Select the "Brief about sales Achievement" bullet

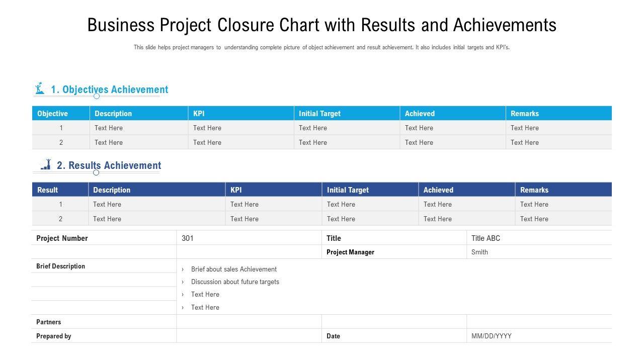pos(233,269)
